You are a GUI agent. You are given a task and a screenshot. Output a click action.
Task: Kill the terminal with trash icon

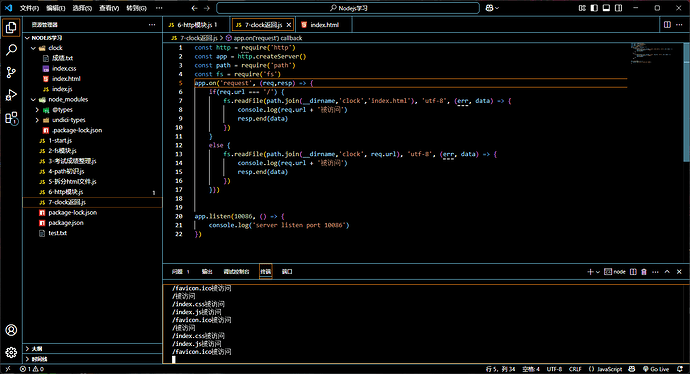click(644, 272)
